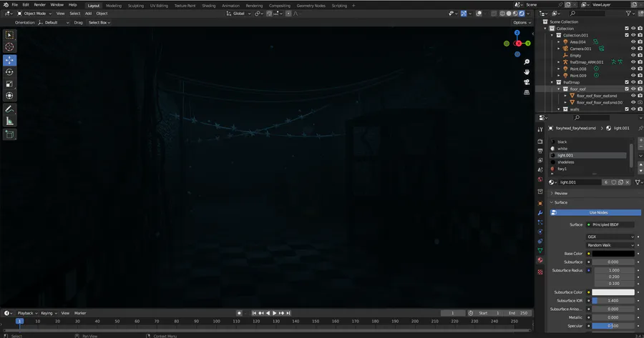Toggle the Use Nodes button

click(595, 212)
